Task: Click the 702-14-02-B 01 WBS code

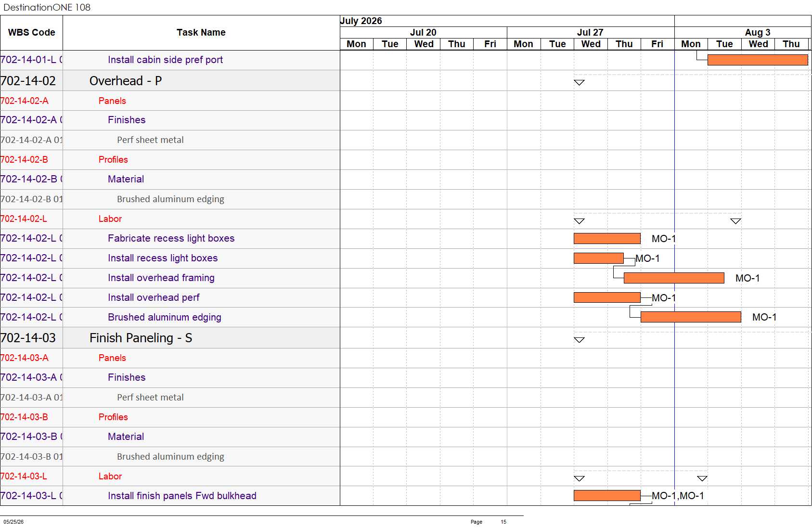Action: [x=31, y=199]
